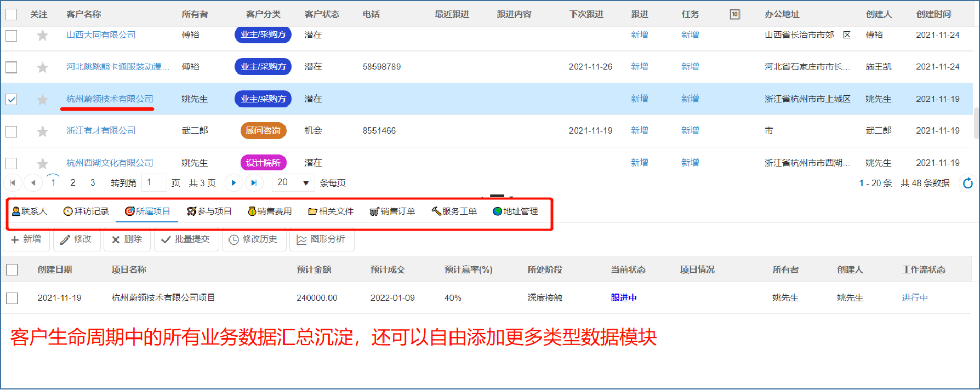Go to the next page arrow

coord(233,183)
